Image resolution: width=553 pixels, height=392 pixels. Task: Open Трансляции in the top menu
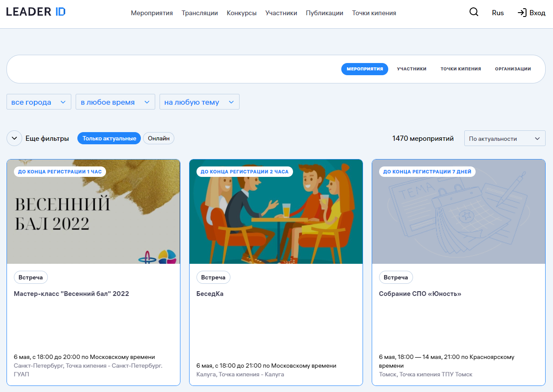point(200,13)
